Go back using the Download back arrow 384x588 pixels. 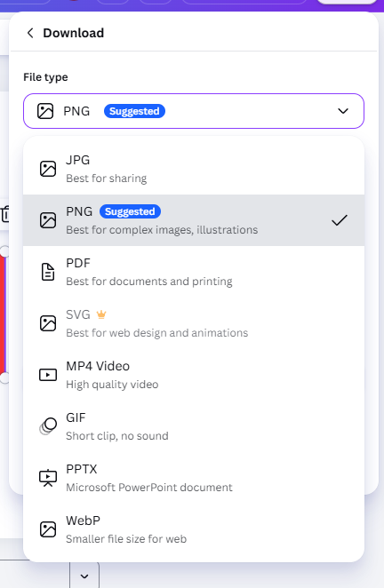(30, 33)
